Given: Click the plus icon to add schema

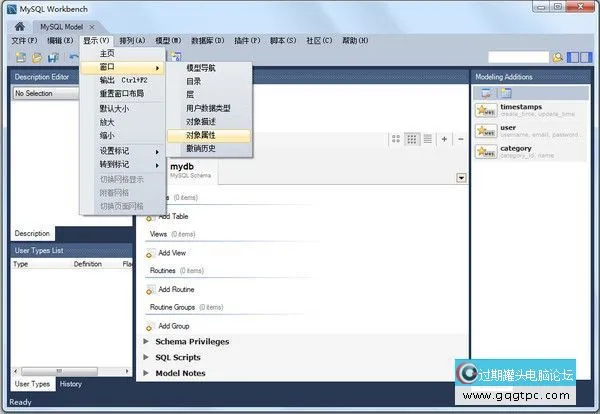Looking at the screenshot, I should (x=445, y=139).
